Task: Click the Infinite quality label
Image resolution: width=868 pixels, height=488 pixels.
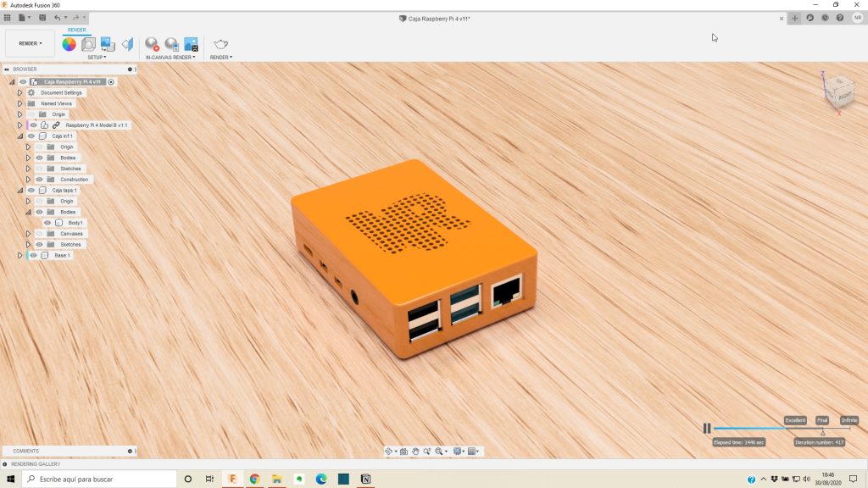Action: pos(849,420)
